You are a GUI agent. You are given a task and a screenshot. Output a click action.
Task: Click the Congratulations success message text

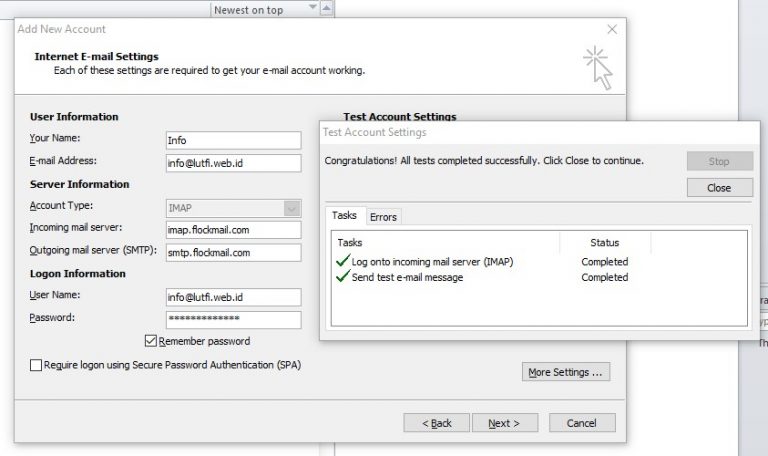(484, 161)
